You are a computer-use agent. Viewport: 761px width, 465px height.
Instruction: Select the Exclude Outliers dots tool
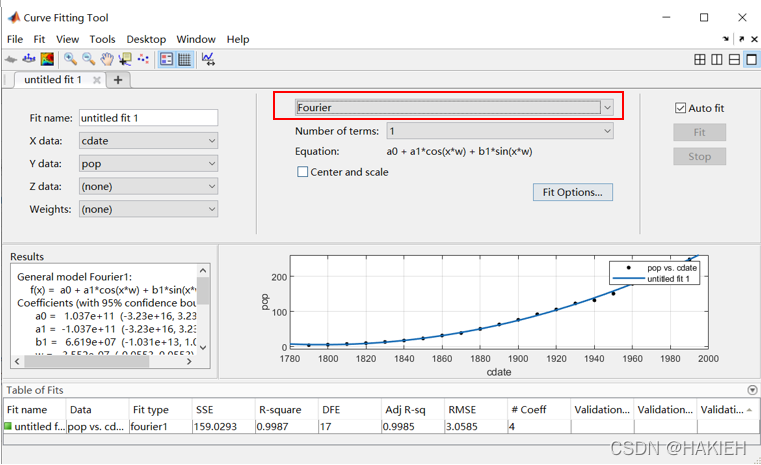(143, 59)
